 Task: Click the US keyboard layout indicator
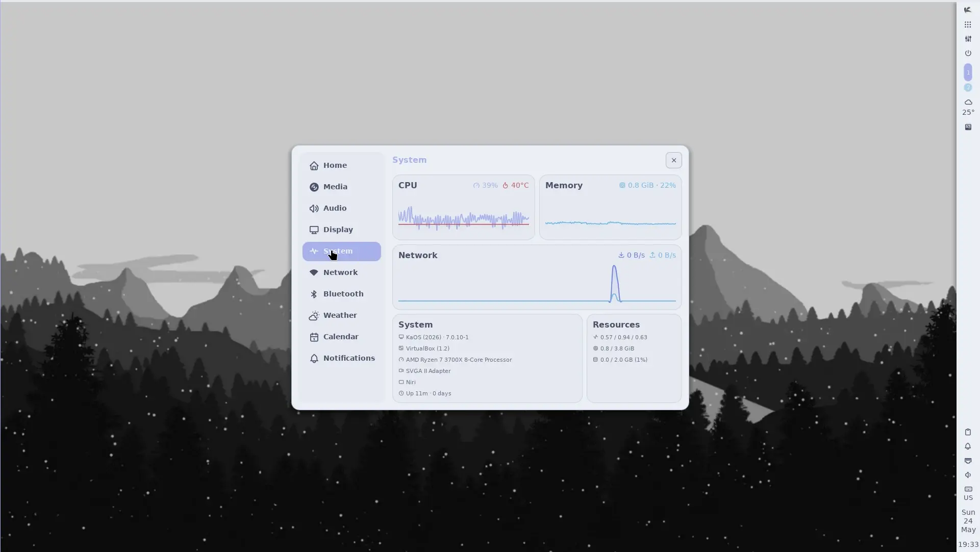tap(968, 493)
